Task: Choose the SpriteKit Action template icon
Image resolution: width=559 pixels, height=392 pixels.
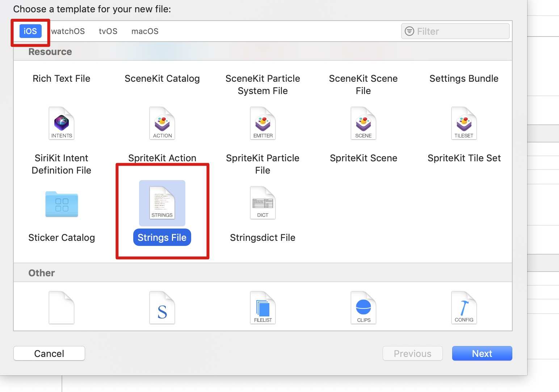Action: click(x=162, y=123)
